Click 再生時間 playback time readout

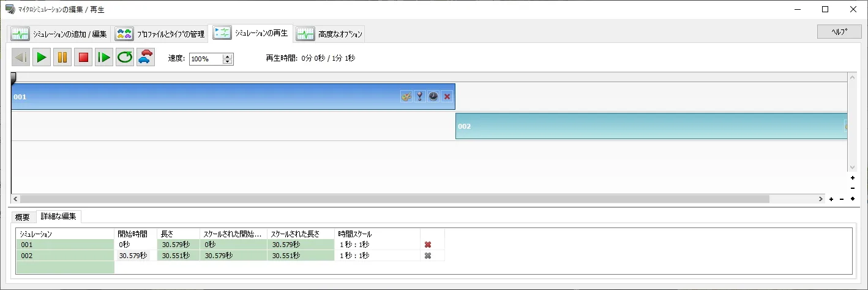pyautogui.click(x=310, y=58)
